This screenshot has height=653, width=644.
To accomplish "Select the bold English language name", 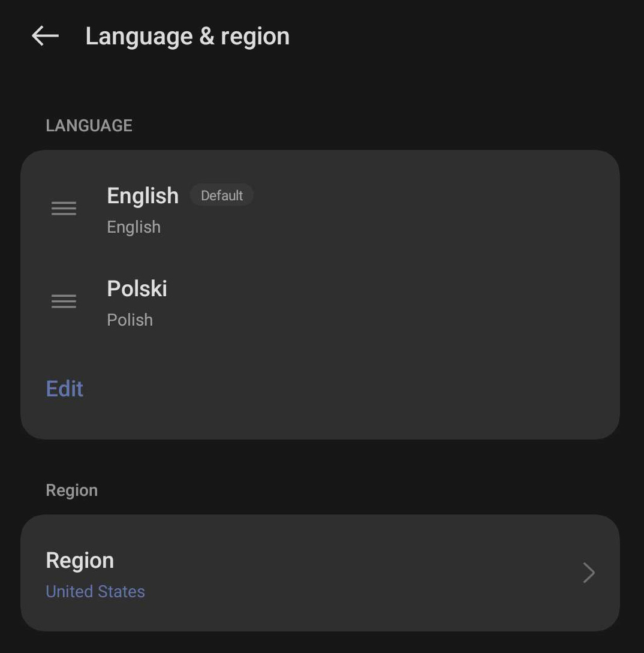I will click(x=143, y=195).
